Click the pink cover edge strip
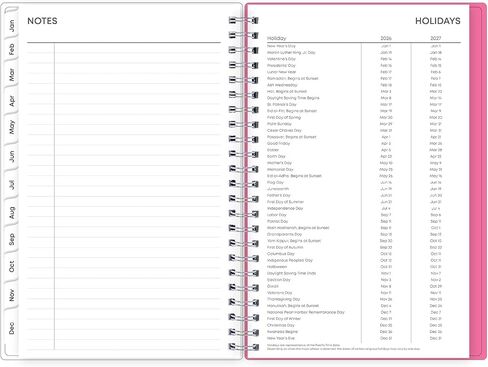This screenshot has width=488, height=367. coord(476,182)
